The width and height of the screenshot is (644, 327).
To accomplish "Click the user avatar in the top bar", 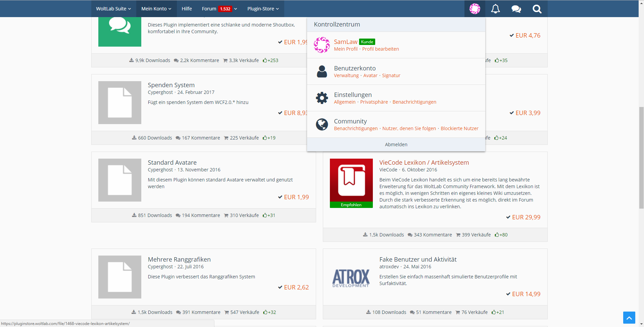I will [475, 9].
